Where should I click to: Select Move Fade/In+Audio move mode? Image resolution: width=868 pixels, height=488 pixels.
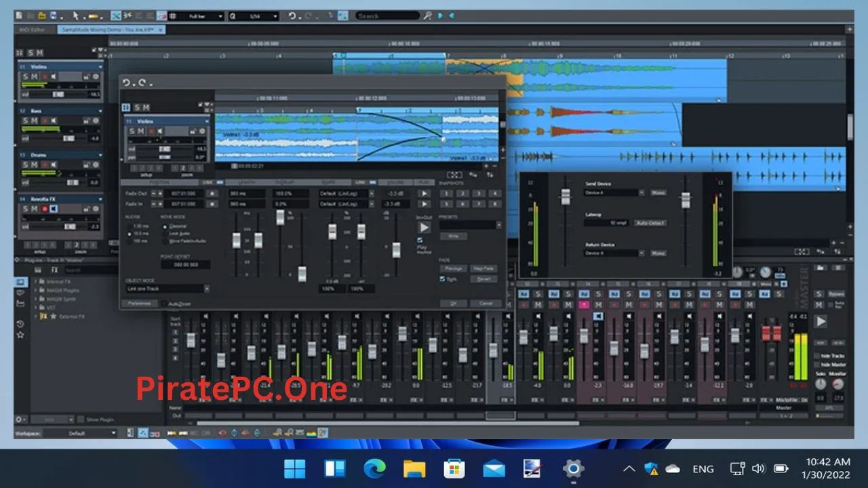point(165,241)
